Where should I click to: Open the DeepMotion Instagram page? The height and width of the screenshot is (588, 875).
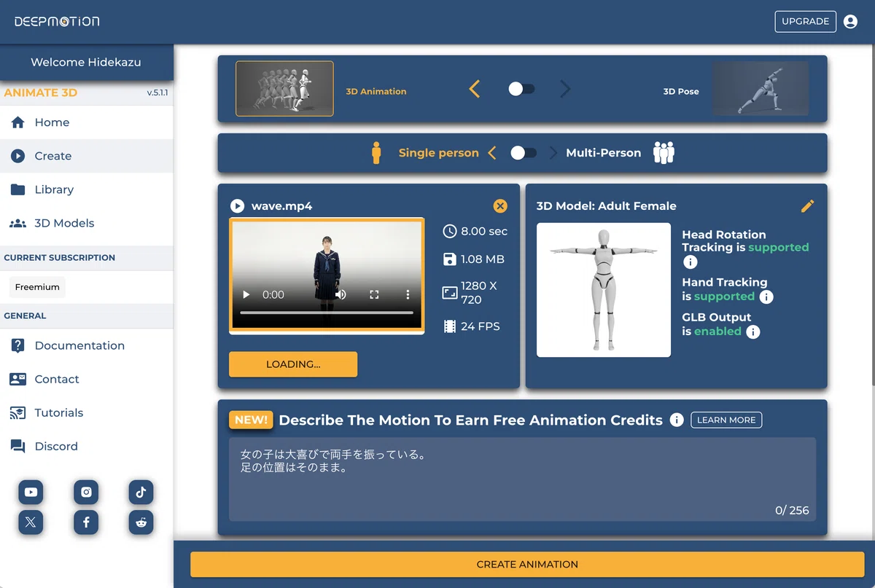coord(86,493)
